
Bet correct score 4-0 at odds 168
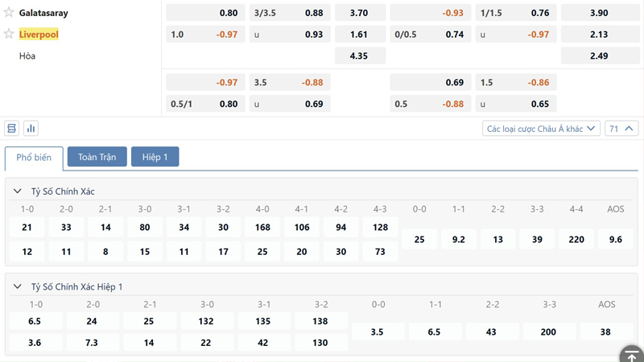(262, 227)
